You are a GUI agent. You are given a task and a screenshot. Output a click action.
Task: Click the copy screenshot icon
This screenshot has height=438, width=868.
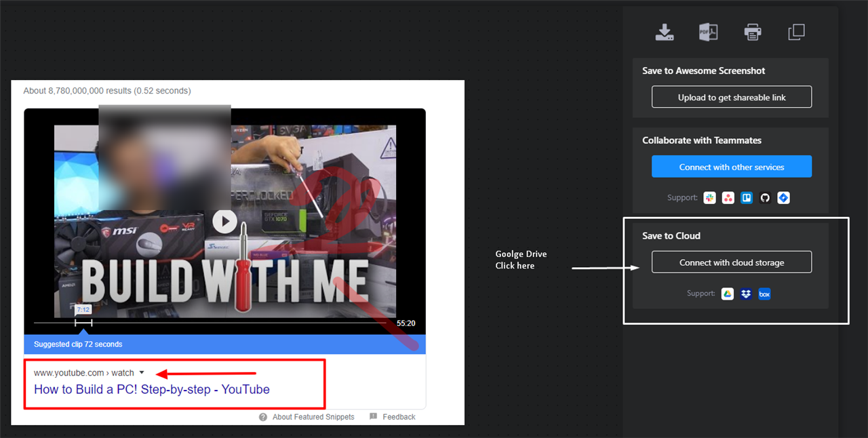pyautogui.click(x=796, y=32)
